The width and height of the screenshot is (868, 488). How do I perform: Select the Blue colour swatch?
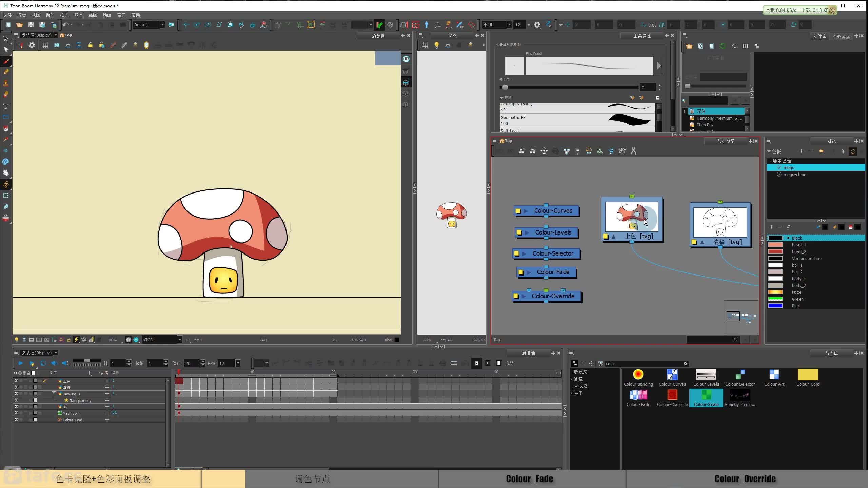click(x=775, y=306)
